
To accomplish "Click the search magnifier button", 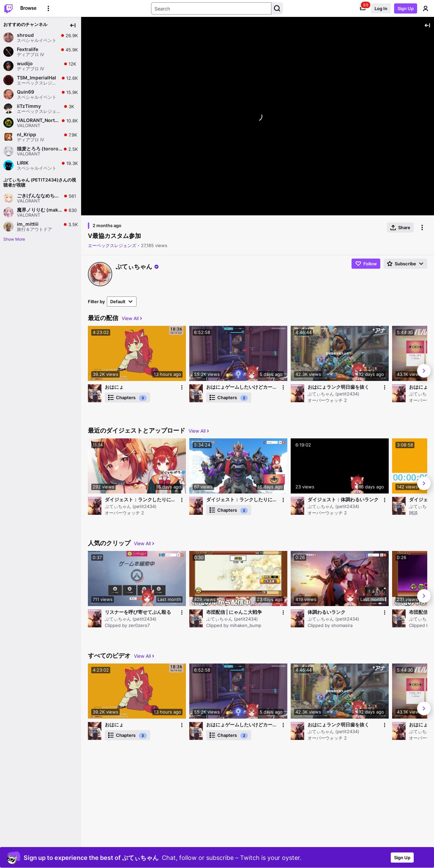I will (277, 8).
